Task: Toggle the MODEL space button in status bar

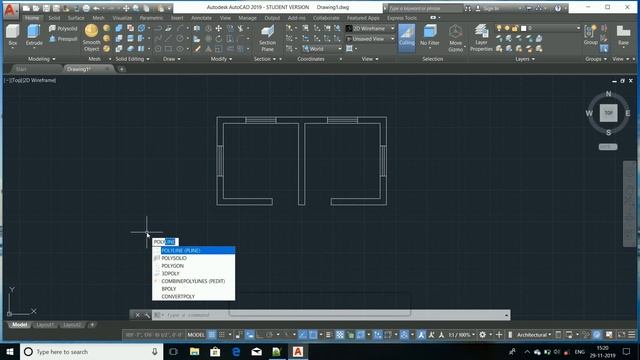Action: 196,335
